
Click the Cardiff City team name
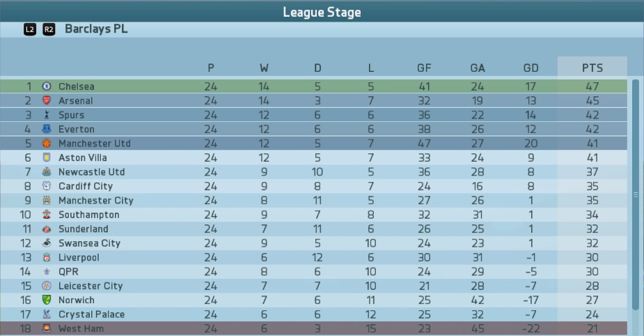pos(86,186)
